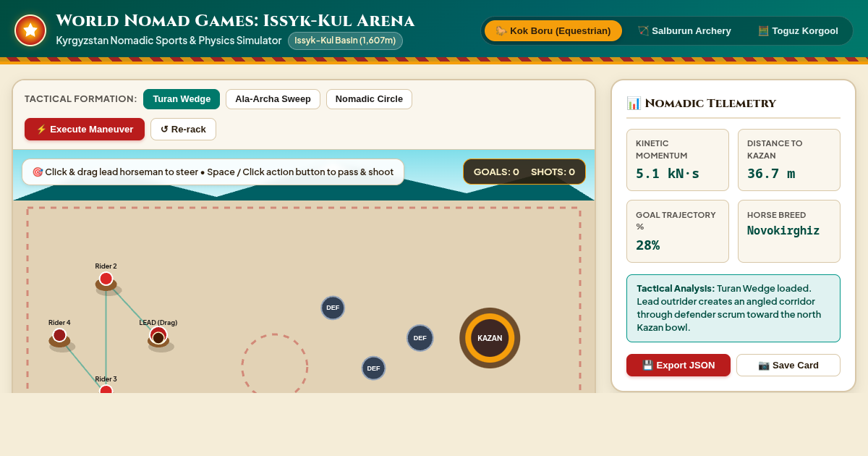Open the Toguz Korgool tab
Image resolution: width=868 pixels, height=456 pixels.
[x=798, y=30]
